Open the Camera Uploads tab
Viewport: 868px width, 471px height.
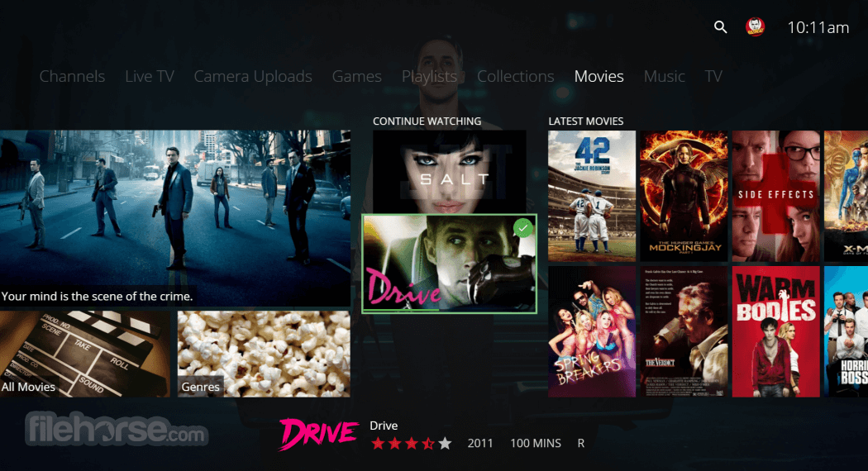(x=253, y=76)
